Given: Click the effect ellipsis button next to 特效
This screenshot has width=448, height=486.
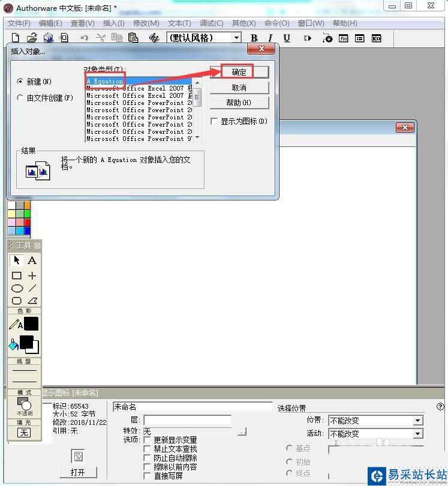Looking at the screenshot, I should point(242,431).
